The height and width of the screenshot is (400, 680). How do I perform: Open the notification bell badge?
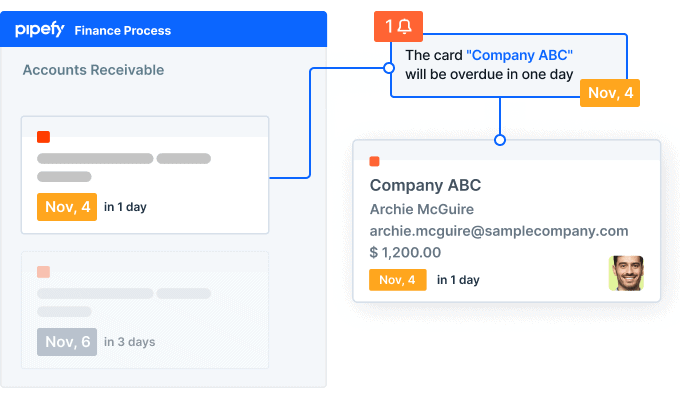[398, 26]
